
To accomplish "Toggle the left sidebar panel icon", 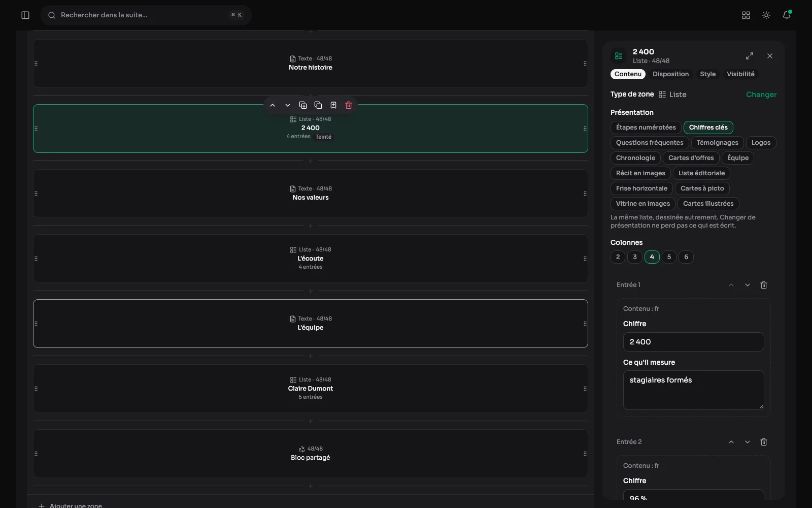I will pos(25,15).
